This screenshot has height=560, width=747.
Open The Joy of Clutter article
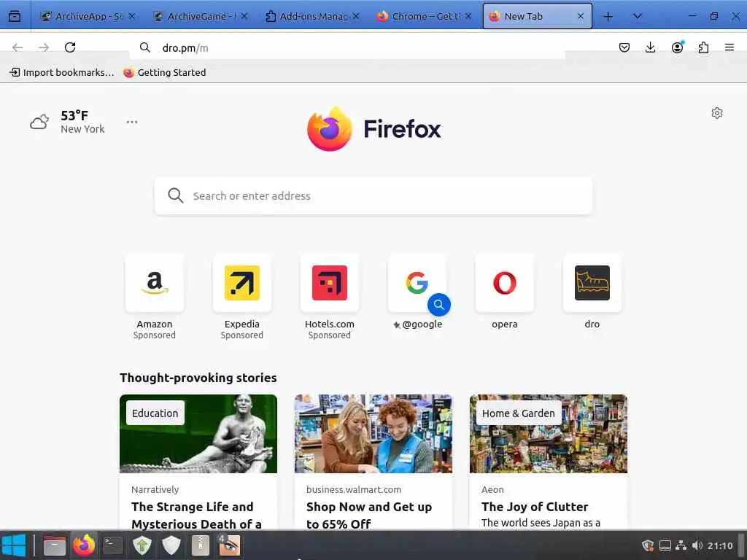tap(535, 507)
